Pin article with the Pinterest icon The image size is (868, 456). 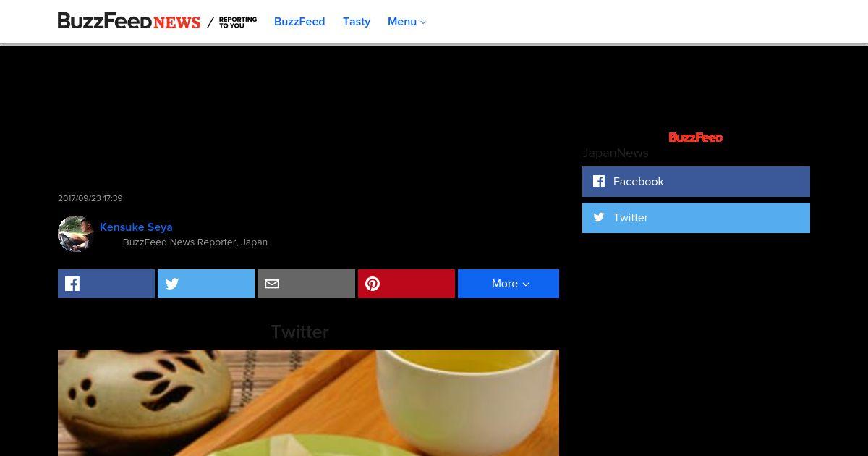point(407,284)
